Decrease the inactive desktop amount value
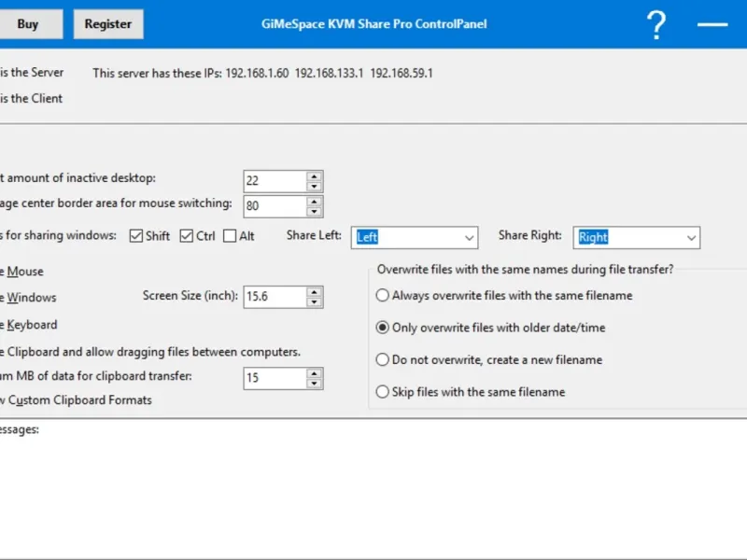Viewport: 747px width, 560px height. tap(314, 186)
